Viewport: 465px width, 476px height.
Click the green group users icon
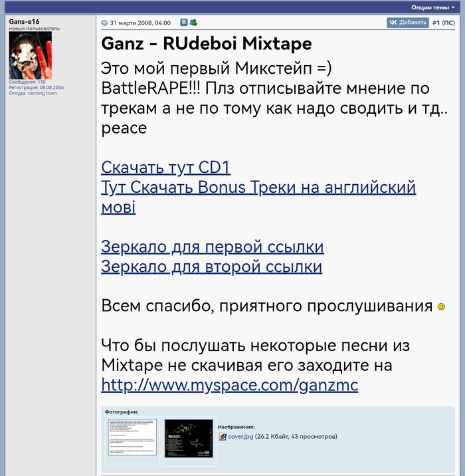193,22
